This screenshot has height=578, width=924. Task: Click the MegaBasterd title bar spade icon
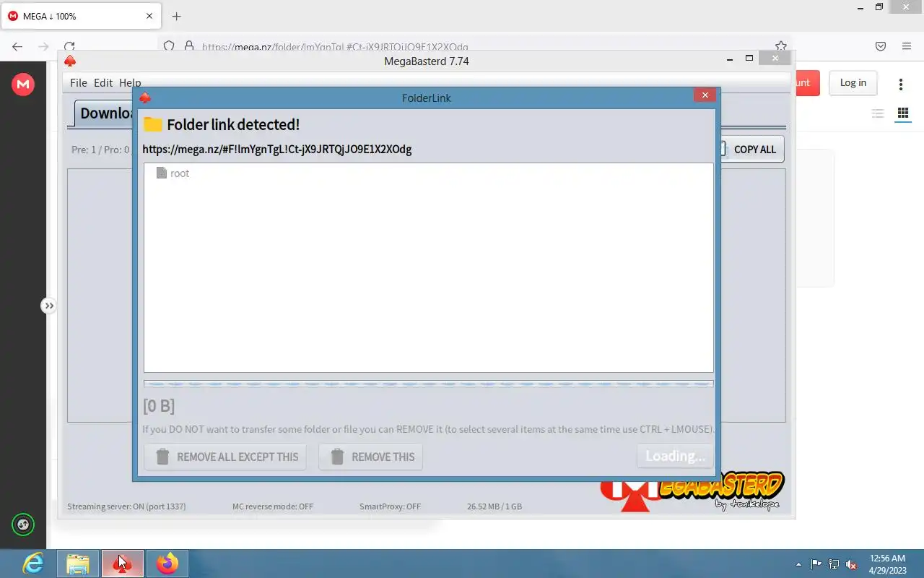point(70,61)
